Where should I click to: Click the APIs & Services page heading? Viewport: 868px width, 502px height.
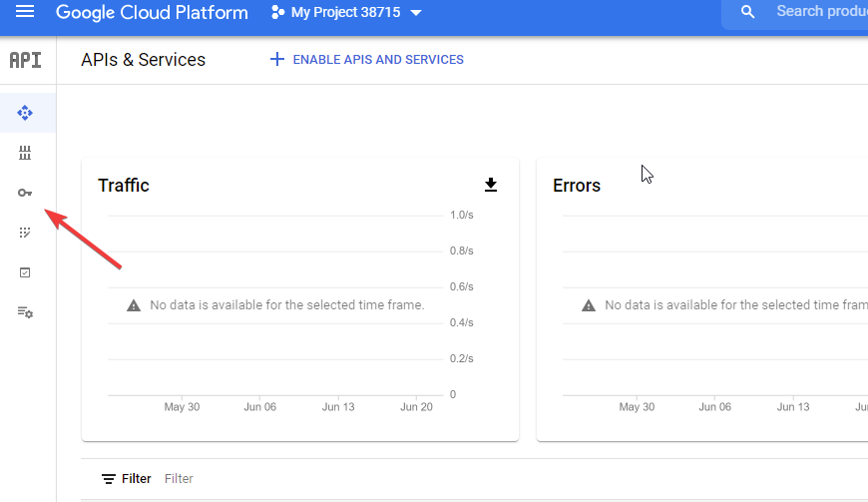pyautogui.click(x=143, y=60)
